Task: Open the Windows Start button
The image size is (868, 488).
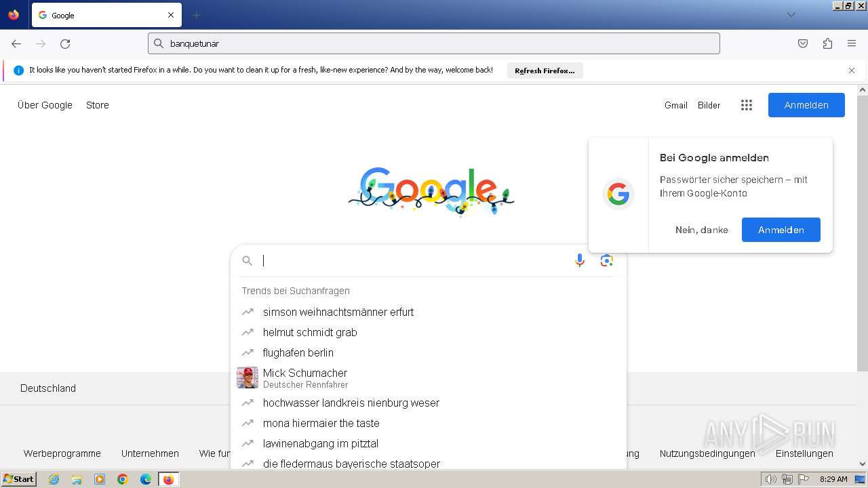Action: (18, 479)
